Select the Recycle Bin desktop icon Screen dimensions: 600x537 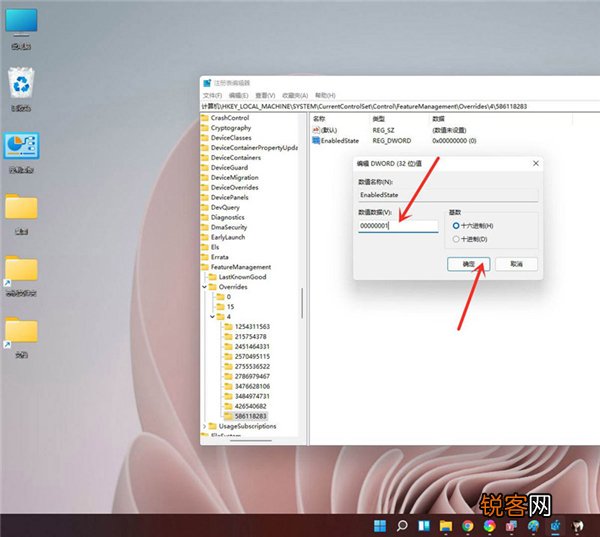pos(21,90)
